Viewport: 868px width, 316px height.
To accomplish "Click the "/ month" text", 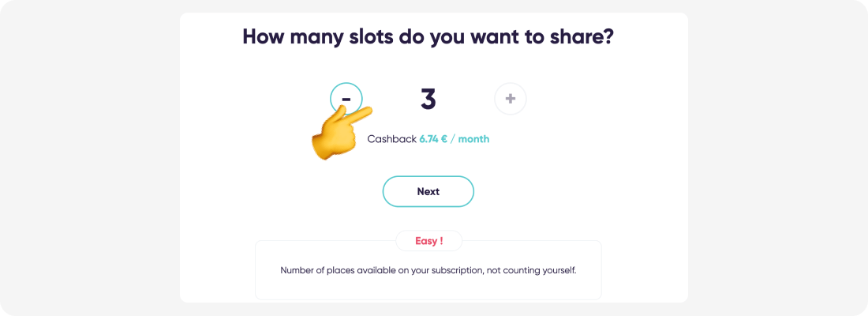I will point(470,138).
